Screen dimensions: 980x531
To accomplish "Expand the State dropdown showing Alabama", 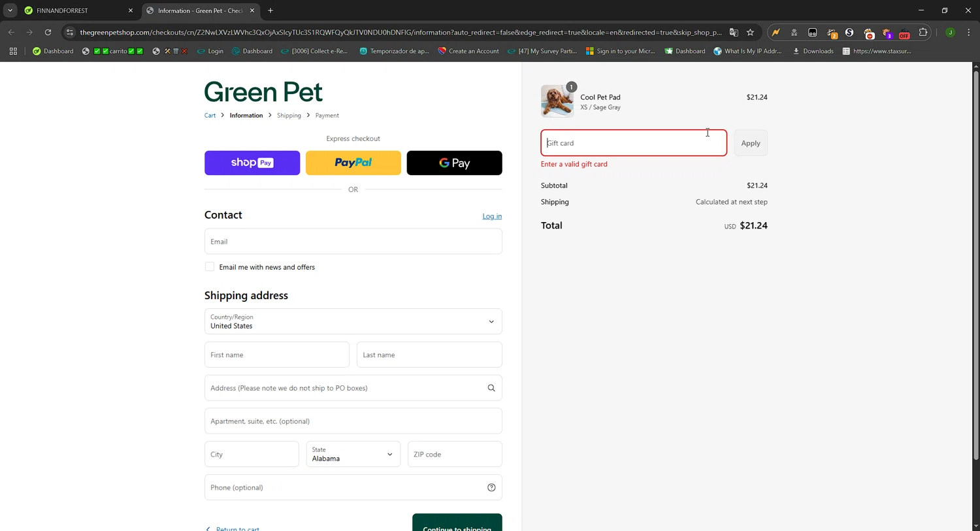I will pos(353,454).
